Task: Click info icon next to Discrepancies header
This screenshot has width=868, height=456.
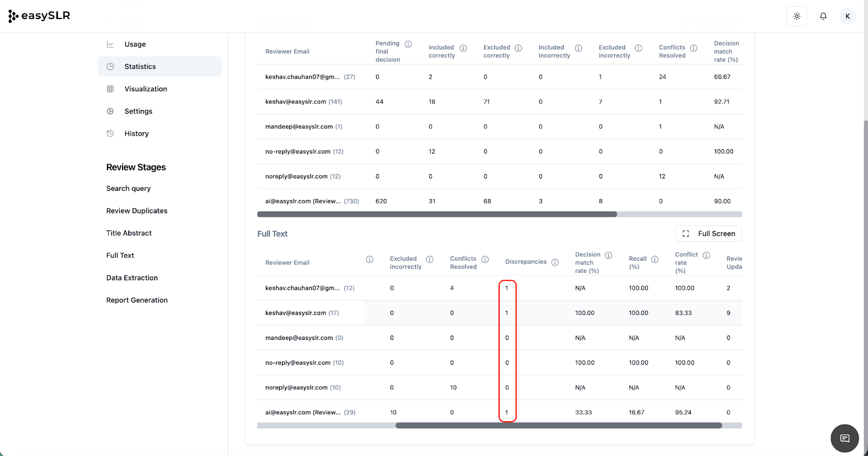Action: click(x=555, y=262)
